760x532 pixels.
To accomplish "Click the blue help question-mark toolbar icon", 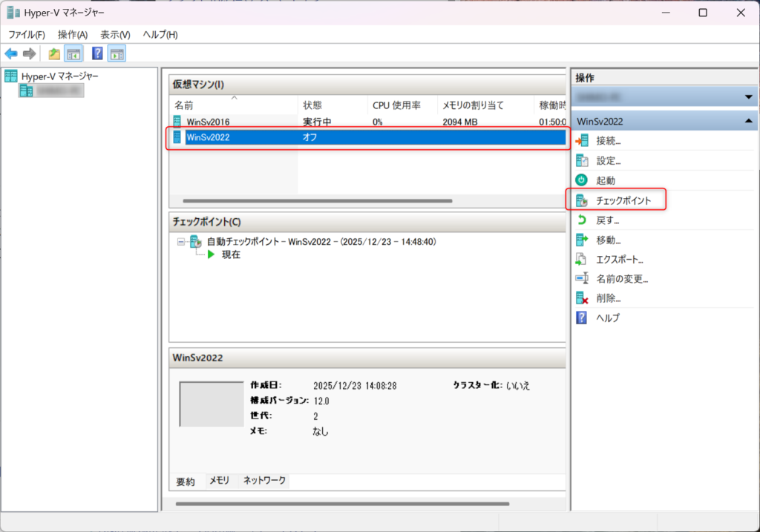I will coord(97,53).
